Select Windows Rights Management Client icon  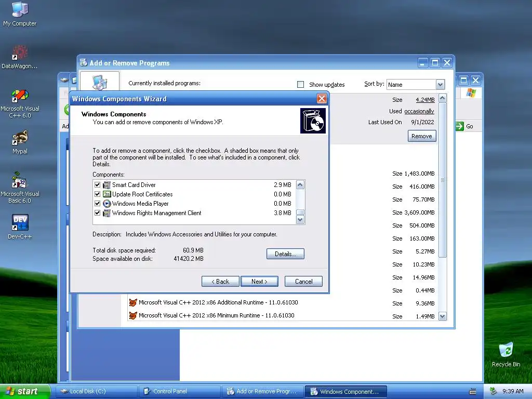click(107, 213)
